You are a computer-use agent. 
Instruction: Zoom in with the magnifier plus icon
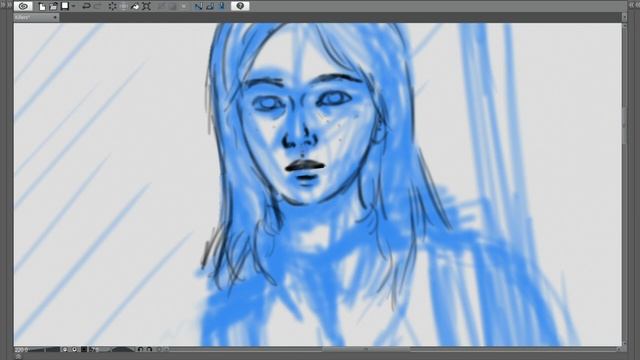click(75, 350)
